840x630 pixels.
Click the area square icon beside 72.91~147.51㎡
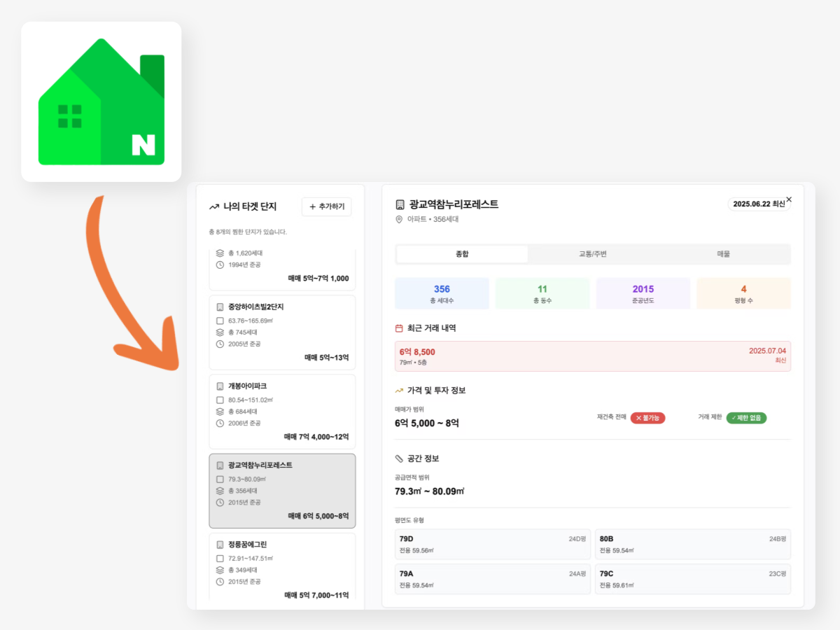[x=220, y=558]
